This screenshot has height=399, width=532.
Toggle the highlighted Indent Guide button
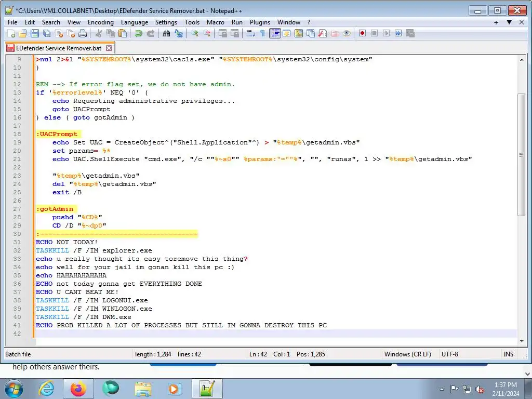[275, 33]
